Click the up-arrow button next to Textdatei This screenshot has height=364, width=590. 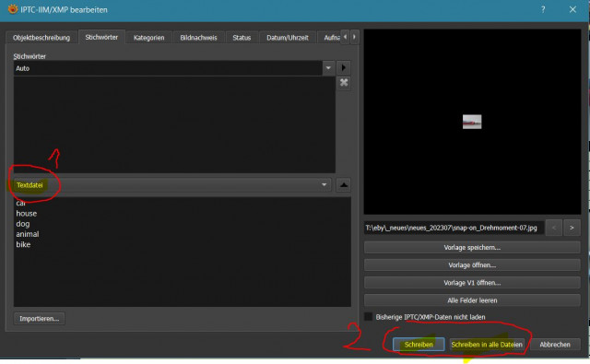click(x=344, y=185)
